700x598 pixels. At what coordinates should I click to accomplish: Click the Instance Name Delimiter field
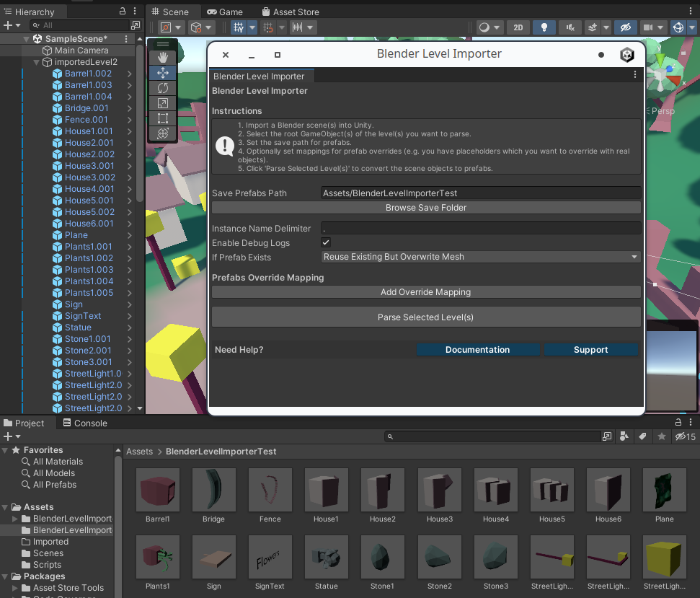(481, 228)
